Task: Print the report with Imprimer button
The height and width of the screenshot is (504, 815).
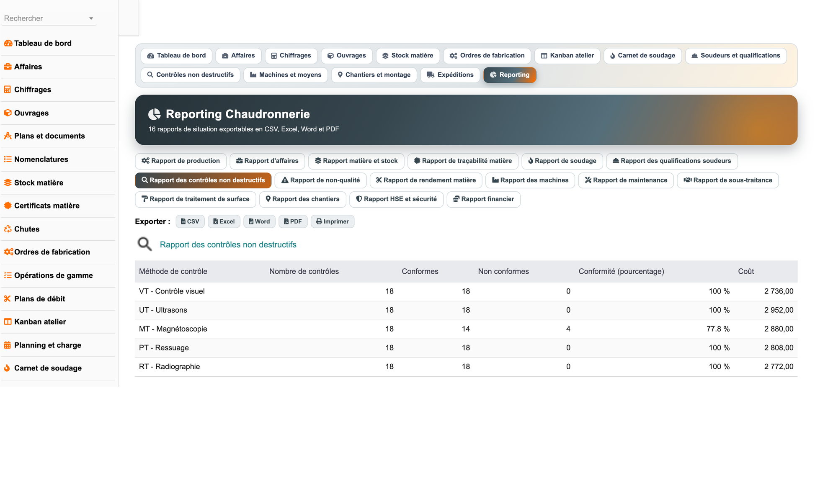Action: (x=333, y=221)
